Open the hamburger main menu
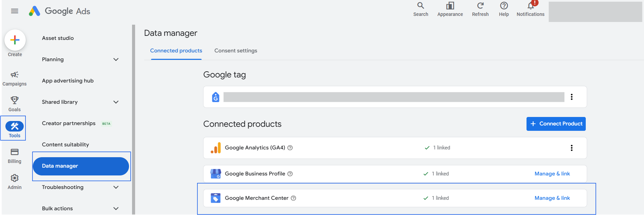The height and width of the screenshot is (215, 644). pos(15,11)
